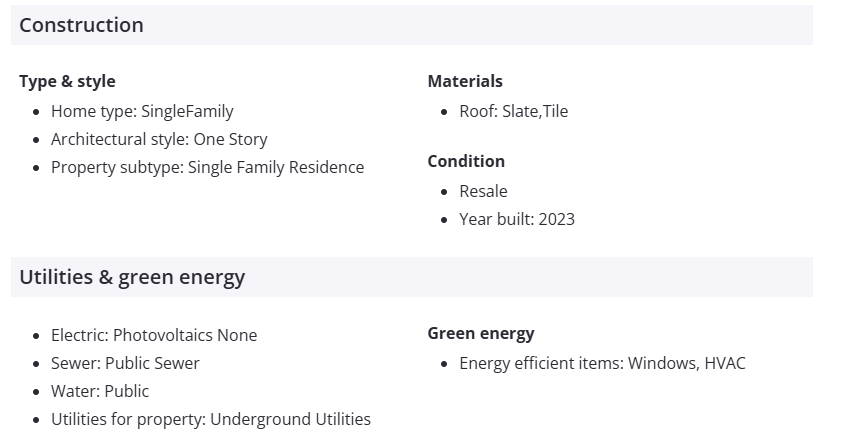Select the Single Family Residence value

pos(276,167)
